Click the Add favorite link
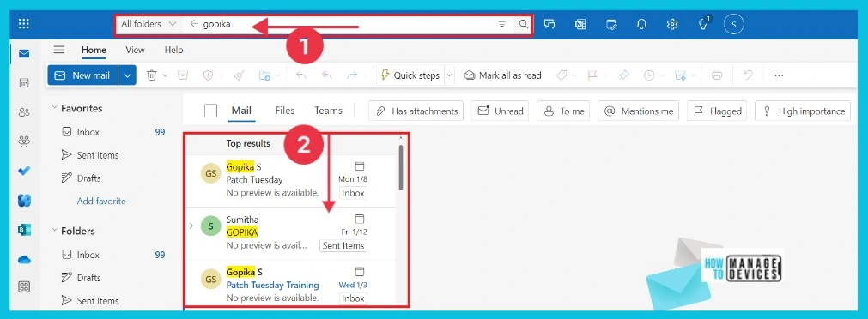 [x=101, y=201]
